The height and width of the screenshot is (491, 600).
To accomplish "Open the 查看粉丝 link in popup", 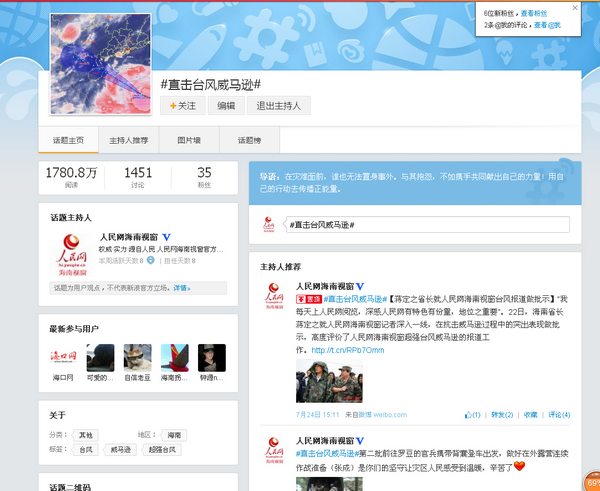I will pyautogui.click(x=534, y=13).
